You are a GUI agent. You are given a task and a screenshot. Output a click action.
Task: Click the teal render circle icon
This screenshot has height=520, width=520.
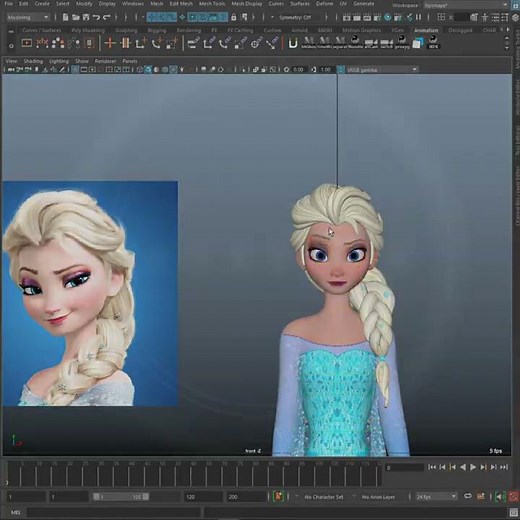388,17
